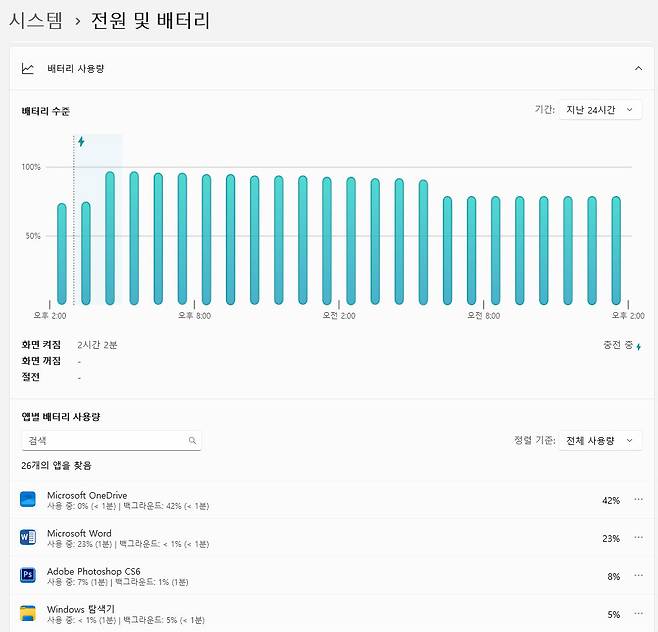This screenshot has height=632, width=658.
Task: Click the Windows 탐색기 folder icon
Action: (x=28, y=613)
